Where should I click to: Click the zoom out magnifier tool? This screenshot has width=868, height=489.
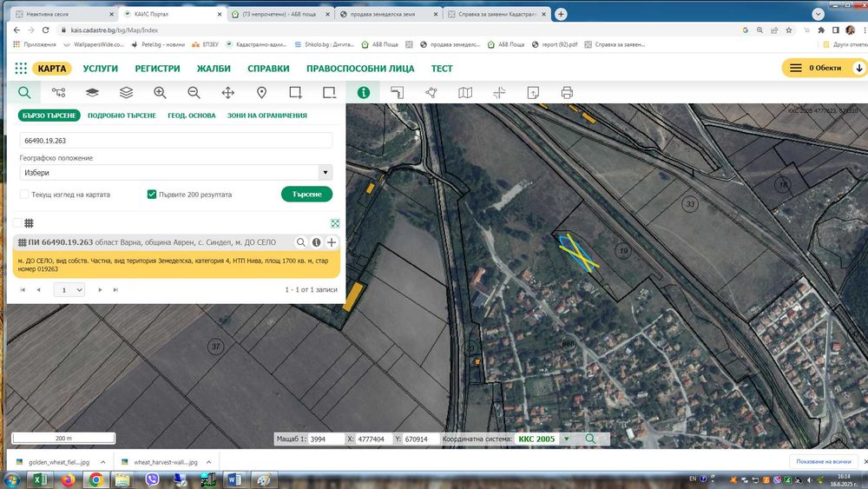[194, 92]
